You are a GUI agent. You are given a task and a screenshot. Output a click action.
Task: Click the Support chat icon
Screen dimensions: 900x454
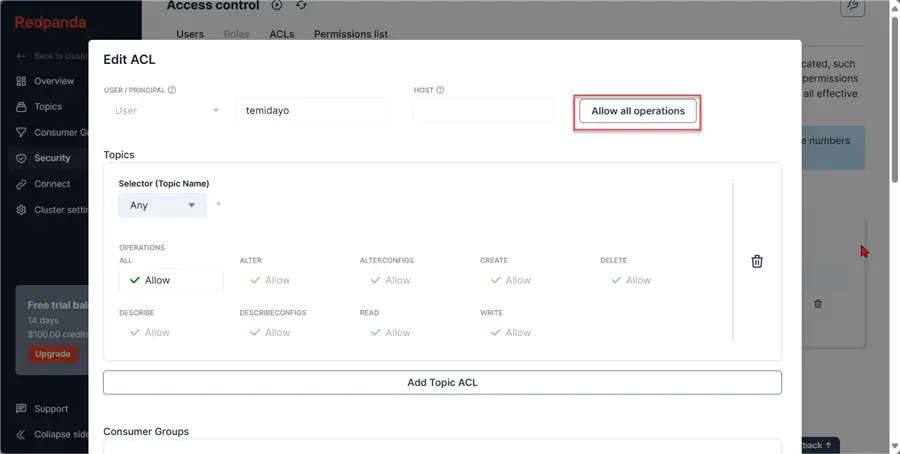[x=21, y=409]
